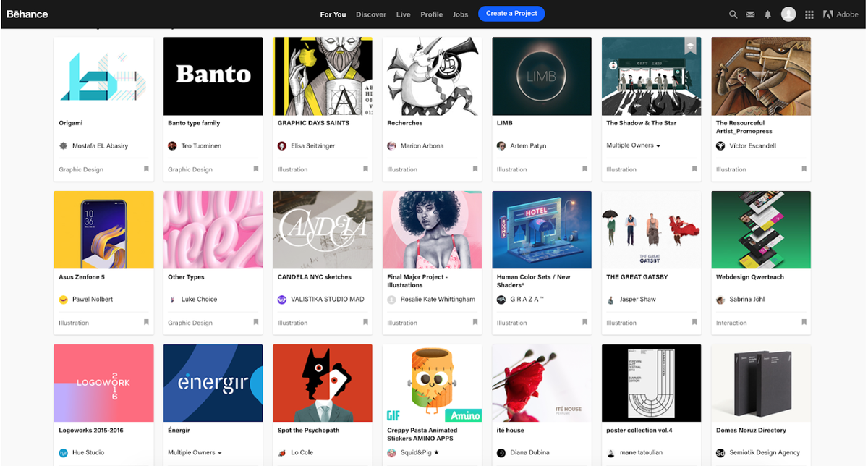Open the Banto project thumbnail
The height and width of the screenshot is (466, 868).
(213, 76)
